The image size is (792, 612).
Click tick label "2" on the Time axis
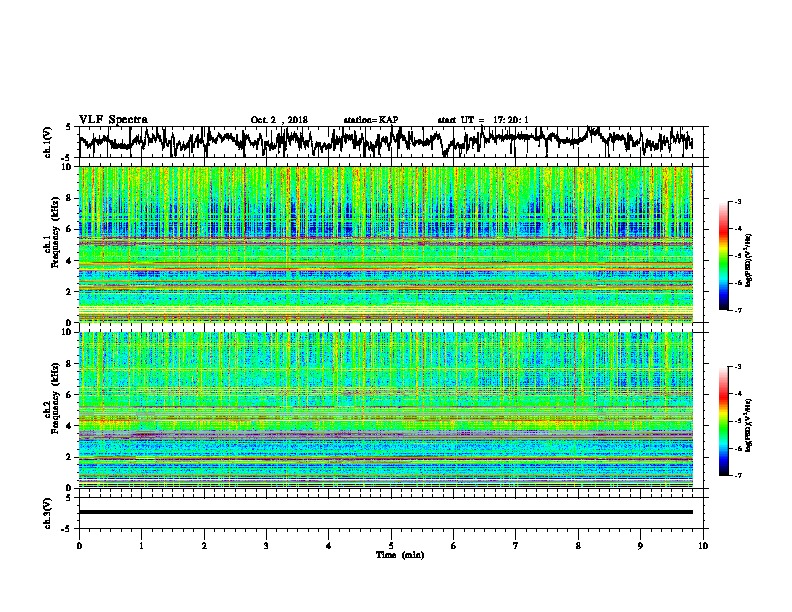[204, 545]
